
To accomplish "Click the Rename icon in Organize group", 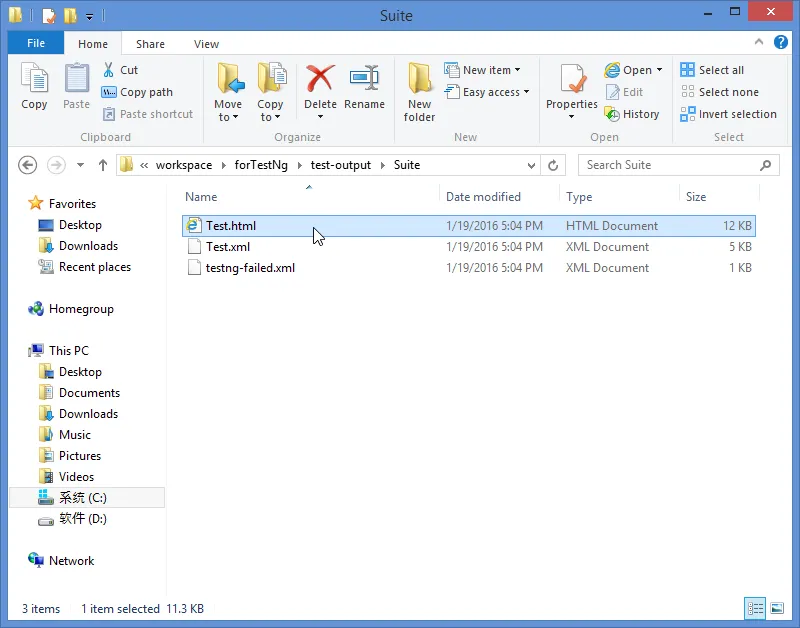I will 364,79.
